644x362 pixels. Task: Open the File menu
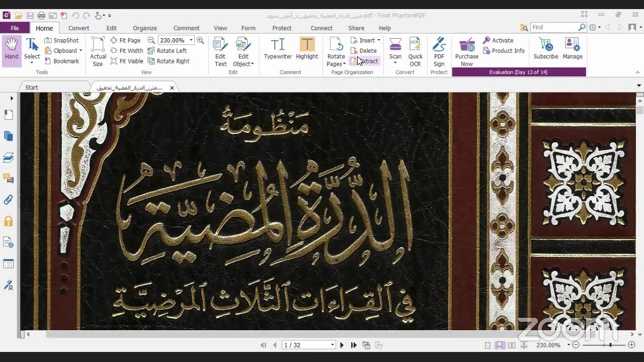tap(15, 28)
